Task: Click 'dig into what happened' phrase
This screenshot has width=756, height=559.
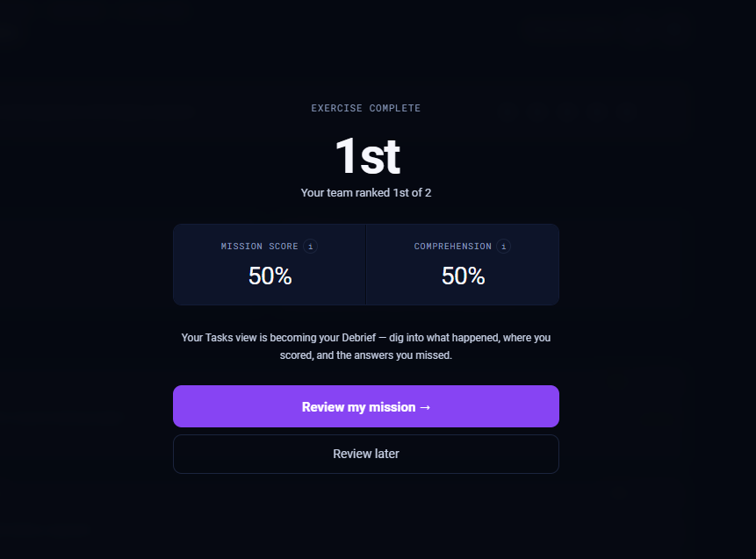Action: coord(443,338)
